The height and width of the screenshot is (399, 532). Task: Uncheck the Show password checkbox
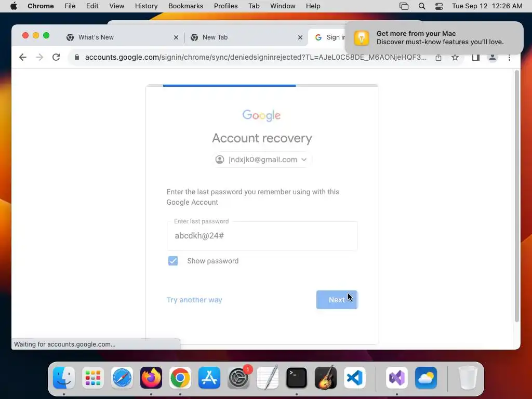pyautogui.click(x=173, y=261)
